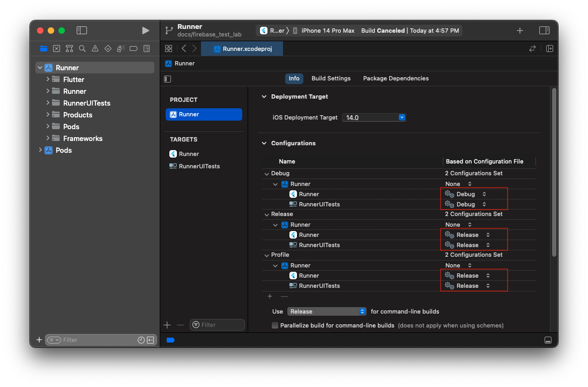Image resolution: width=588 pixels, height=387 pixels.
Task: Add an editor on the right
Action: coord(550,49)
